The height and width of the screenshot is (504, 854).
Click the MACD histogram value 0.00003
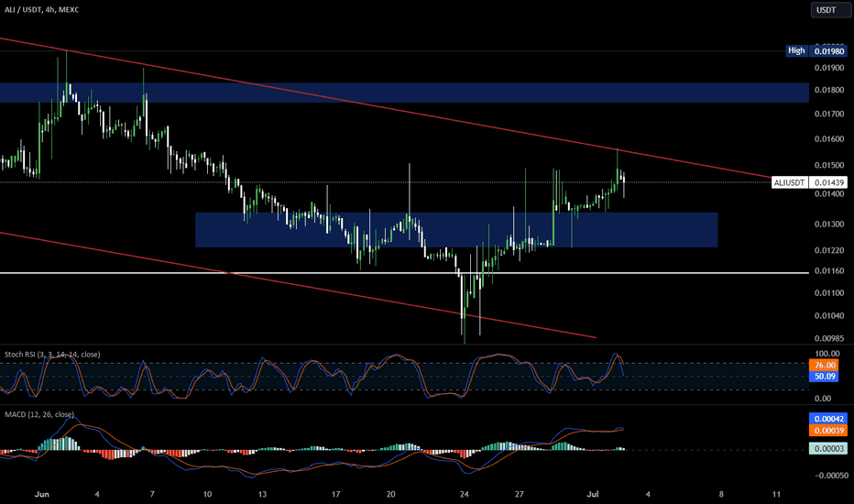(x=829, y=448)
